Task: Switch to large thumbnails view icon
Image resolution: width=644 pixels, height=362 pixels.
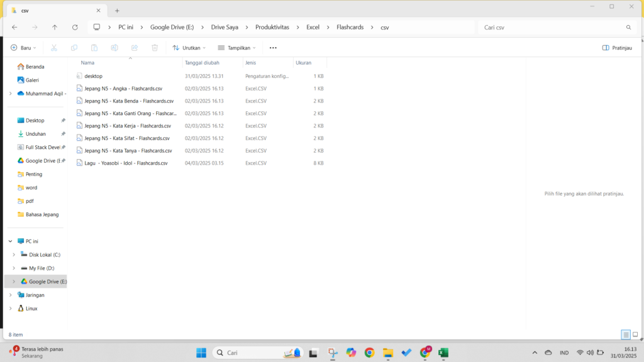Action: click(635, 334)
